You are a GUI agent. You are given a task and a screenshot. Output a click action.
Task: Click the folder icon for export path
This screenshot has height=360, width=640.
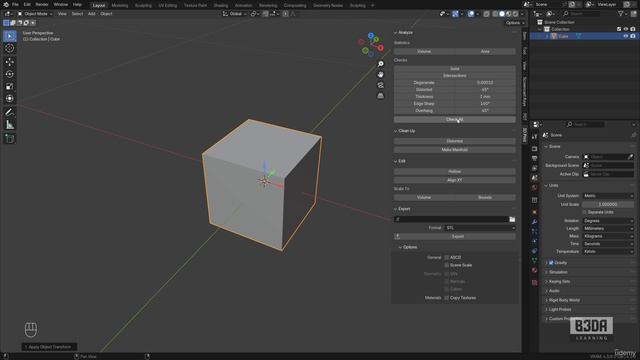512,219
